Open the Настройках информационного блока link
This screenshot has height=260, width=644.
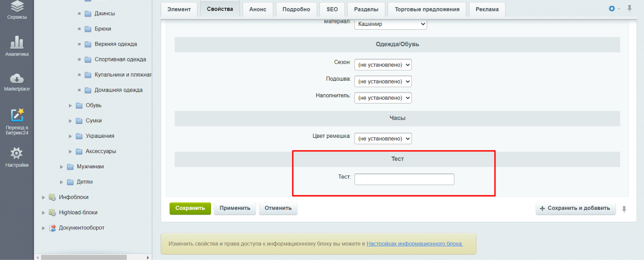click(x=415, y=244)
